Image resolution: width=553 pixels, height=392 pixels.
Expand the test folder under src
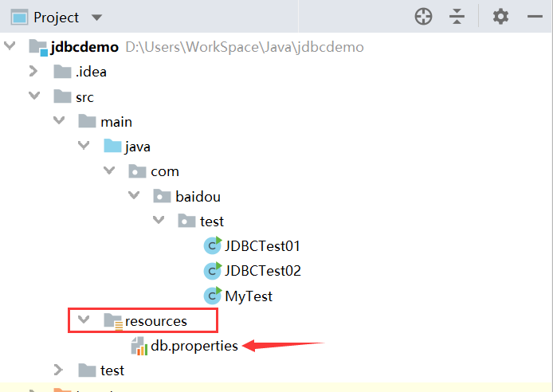click(x=58, y=370)
